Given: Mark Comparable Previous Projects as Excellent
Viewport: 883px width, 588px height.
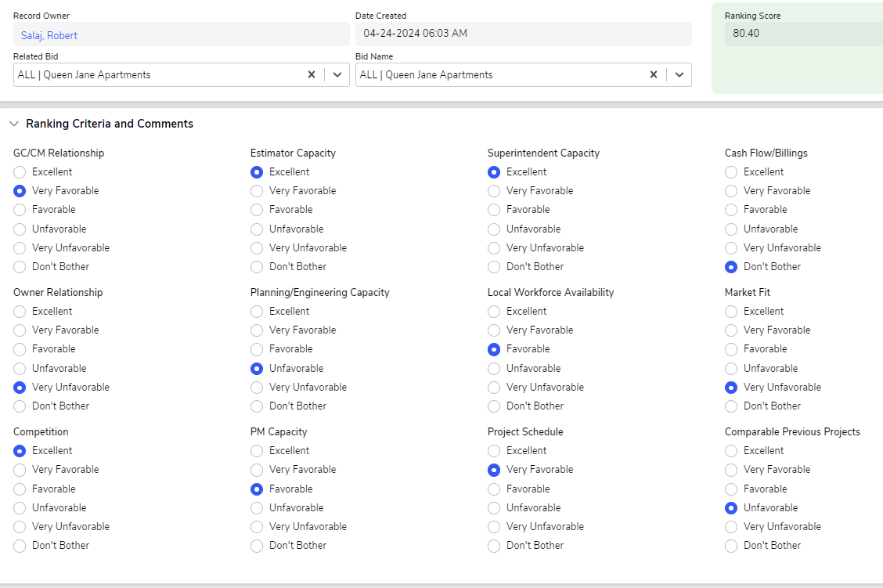Looking at the screenshot, I should (731, 451).
